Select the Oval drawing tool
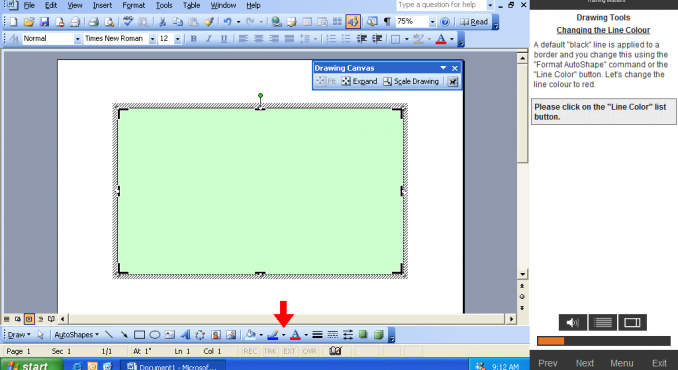Image resolution: width=678 pixels, height=370 pixels. click(x=155, y=335)
